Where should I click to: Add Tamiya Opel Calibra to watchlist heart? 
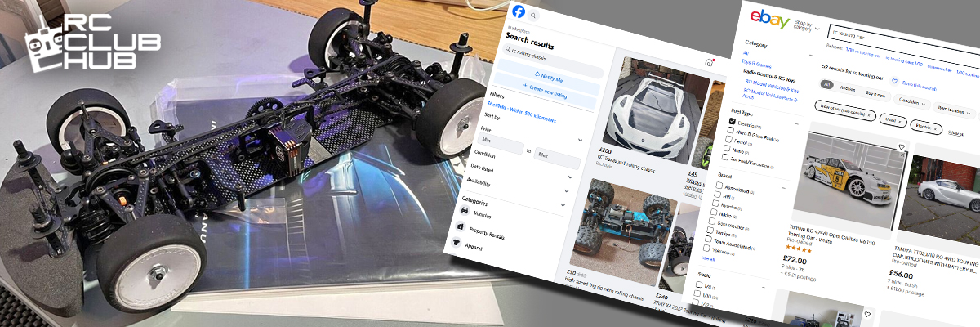click(x=901, y=148)
